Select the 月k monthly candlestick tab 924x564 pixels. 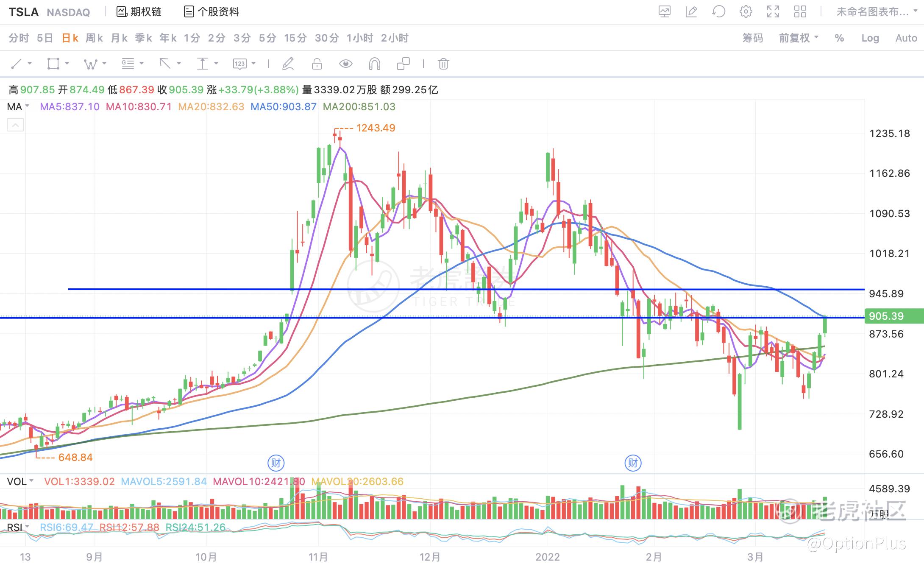click(x=119, y=38)
